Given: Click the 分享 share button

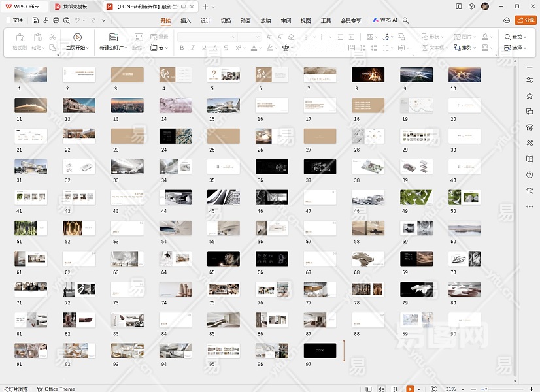Looking at the screenshot, I should (525, 20).
